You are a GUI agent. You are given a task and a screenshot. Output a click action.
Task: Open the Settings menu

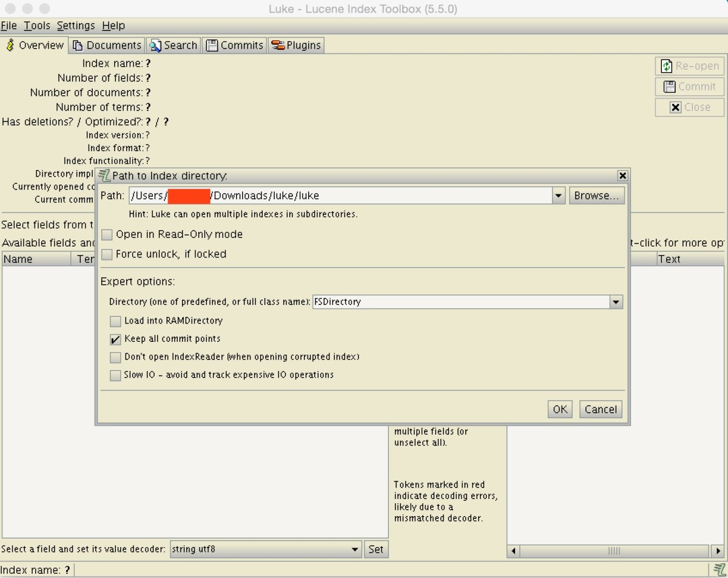(76, 25)
